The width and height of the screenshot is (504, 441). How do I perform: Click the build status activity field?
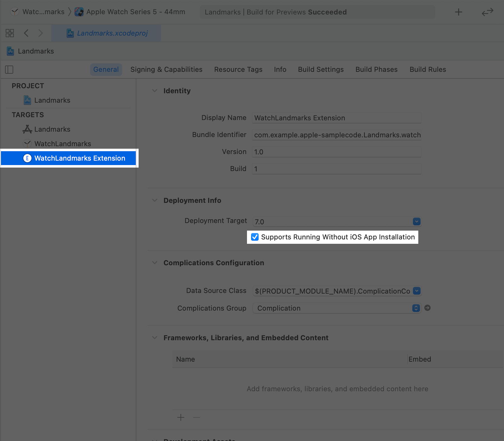[x=318, y=12]
